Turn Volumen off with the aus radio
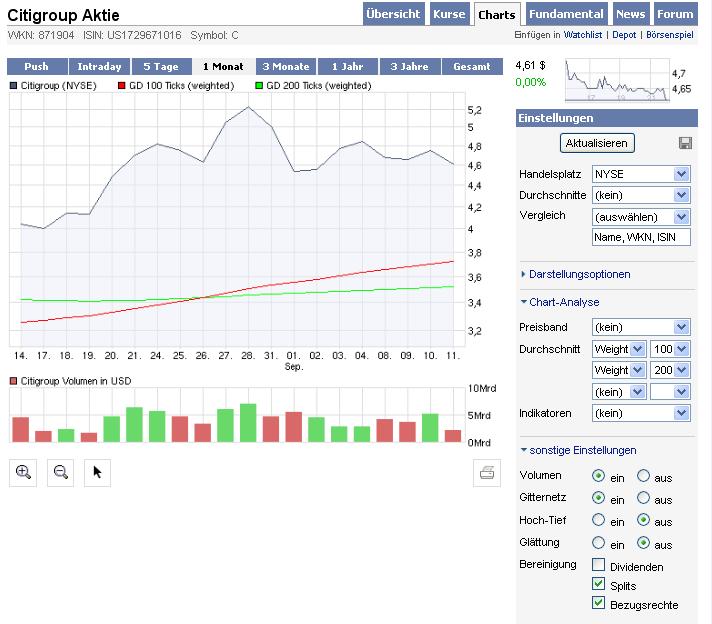Viewport: 712px width, 624px height. (x=644, y=476)
